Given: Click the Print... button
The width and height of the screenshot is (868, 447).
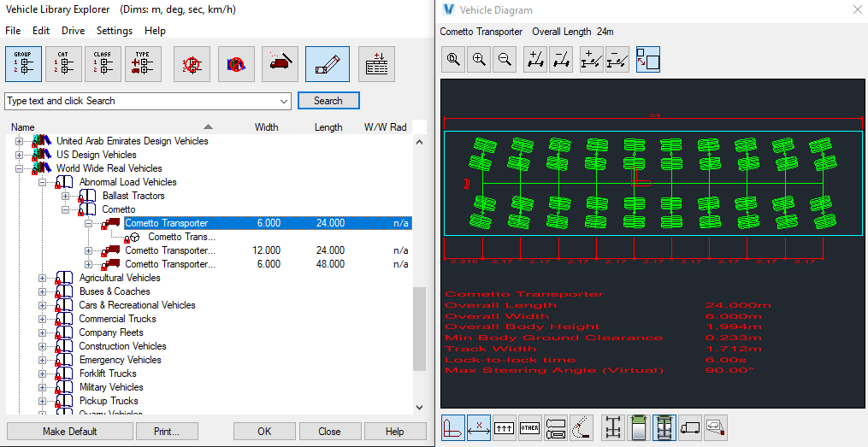Looking at the screenshot, I should [167, 431].
